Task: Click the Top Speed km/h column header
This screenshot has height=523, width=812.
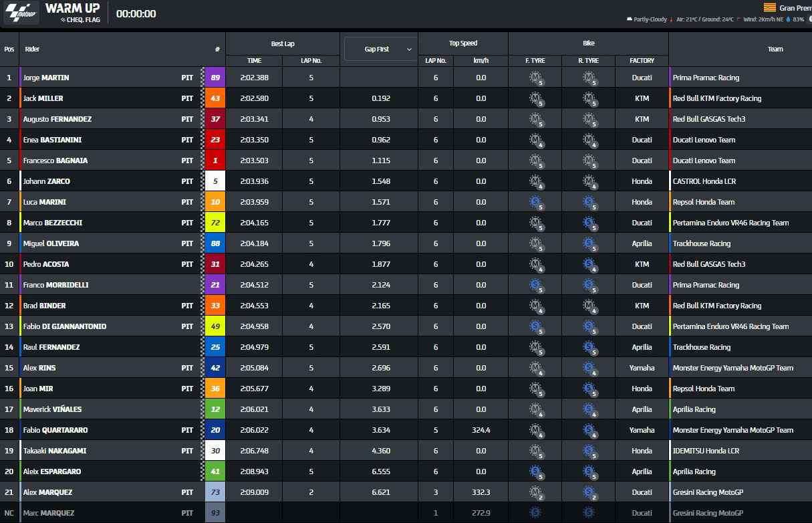Action: point(481,61)
